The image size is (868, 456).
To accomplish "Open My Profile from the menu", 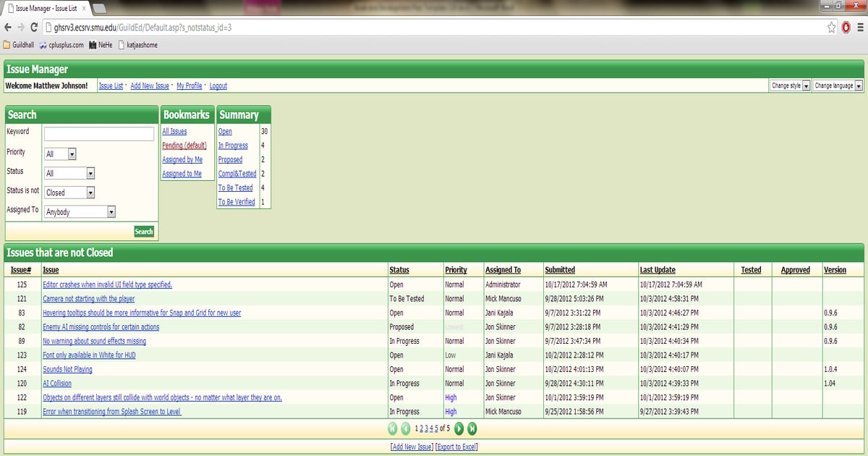I will pyautogui.click(x=190, y=85).
